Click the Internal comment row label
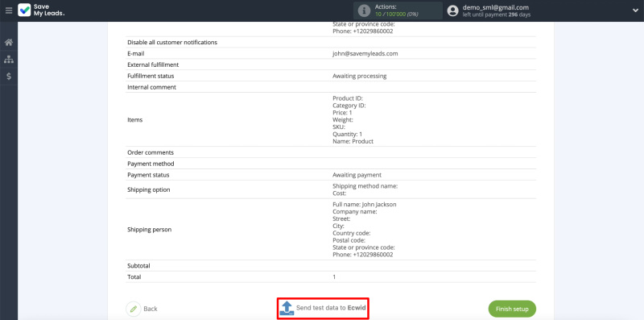 [151, 87]
